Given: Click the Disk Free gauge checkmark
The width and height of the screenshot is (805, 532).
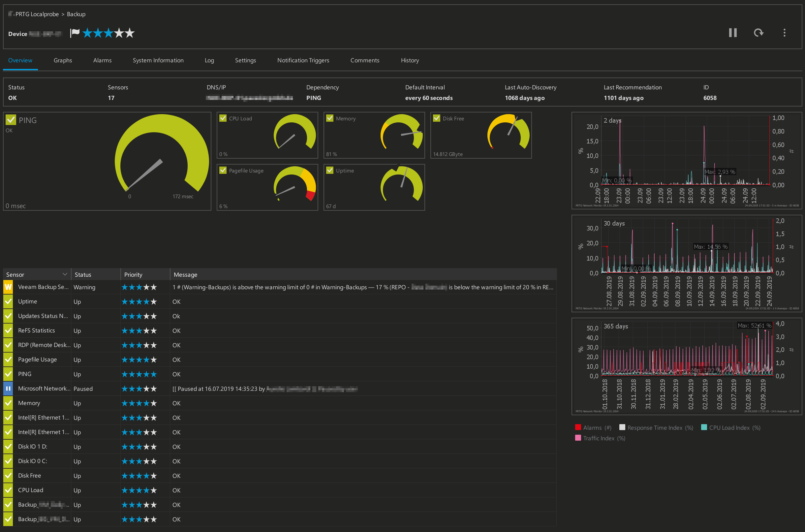Looking at the screenshot, I should pos(437,118).
